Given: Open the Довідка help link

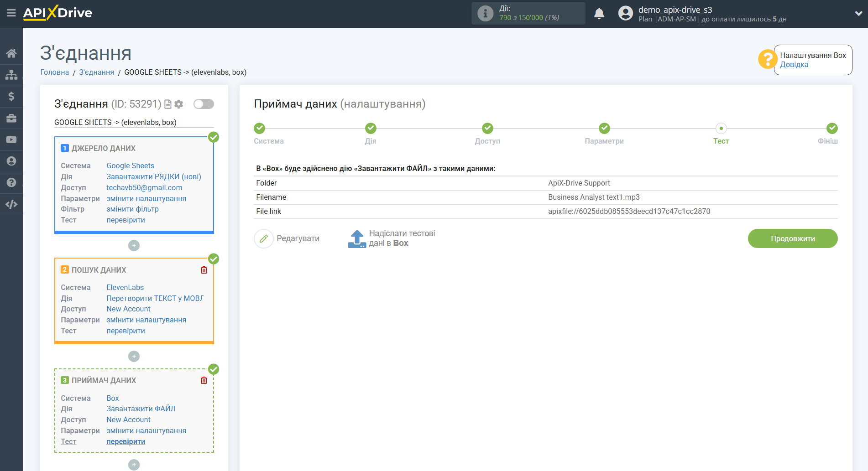Looking at the screenshot, I should pos(794,65).
